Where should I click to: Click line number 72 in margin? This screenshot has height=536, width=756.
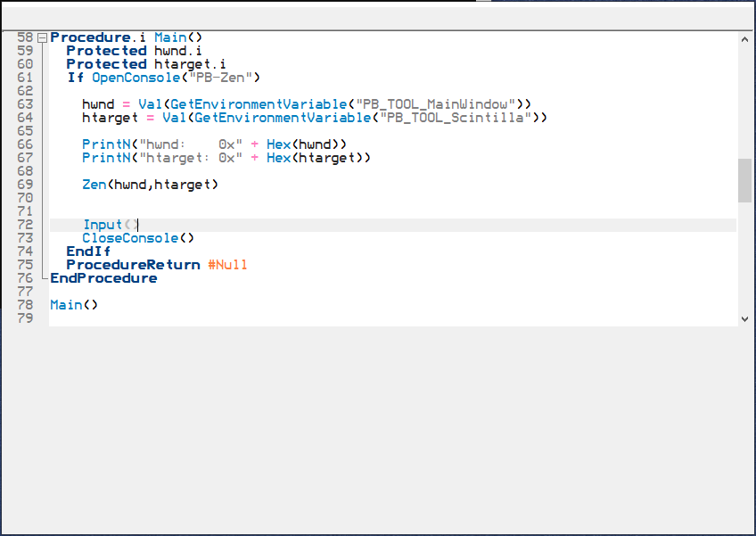[25, 225]
